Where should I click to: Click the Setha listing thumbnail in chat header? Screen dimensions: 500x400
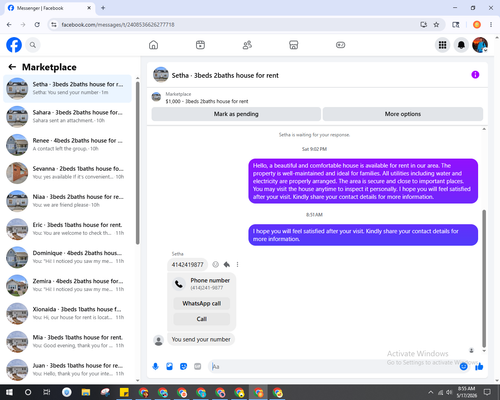coord(161,75)
